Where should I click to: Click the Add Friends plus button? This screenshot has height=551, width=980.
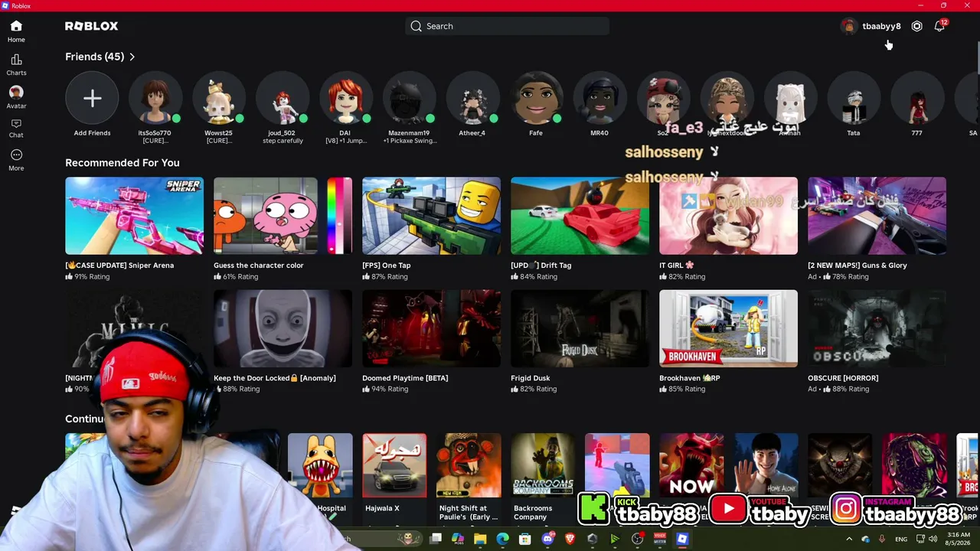click(92, 98)
